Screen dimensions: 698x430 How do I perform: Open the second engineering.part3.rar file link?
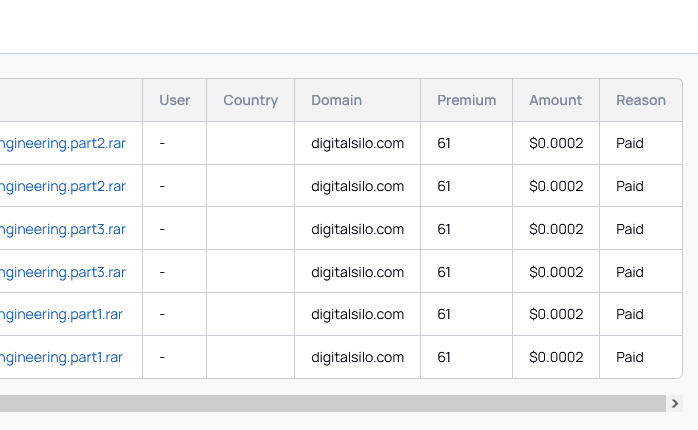[x=63, y=272]
